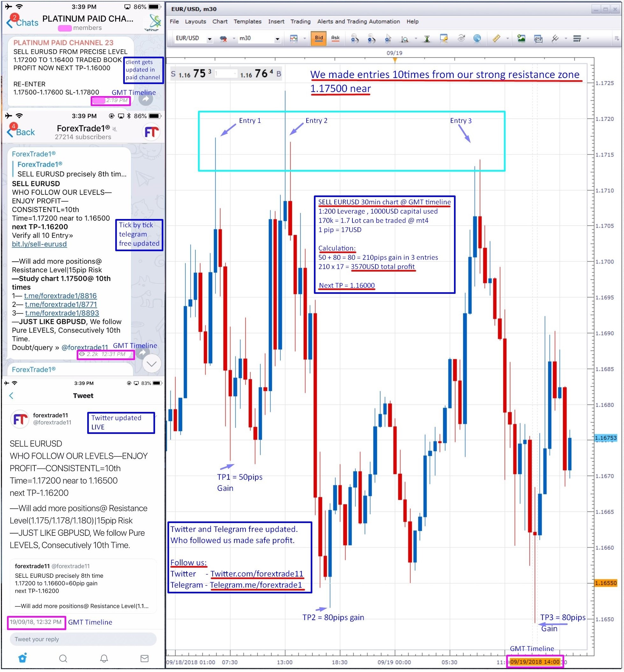
Task: Expand the Fibonacci levels dropdown arrow
Action: point(588,39)
